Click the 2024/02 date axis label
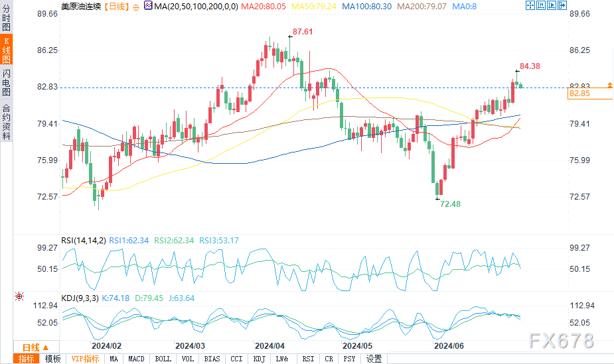 tap(106, 346)
